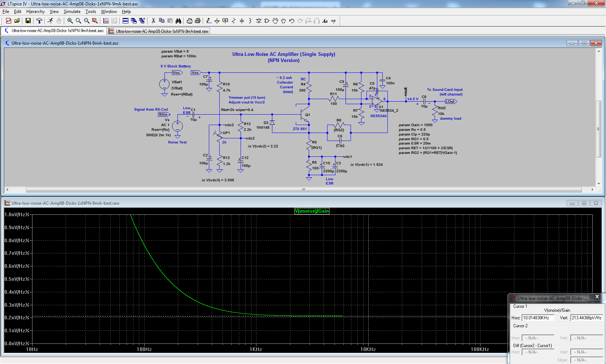The width and height of the screenshot is (606, 364).
Task: Click Cursor 1 Horz frequency field
Action: pos(538,318)
